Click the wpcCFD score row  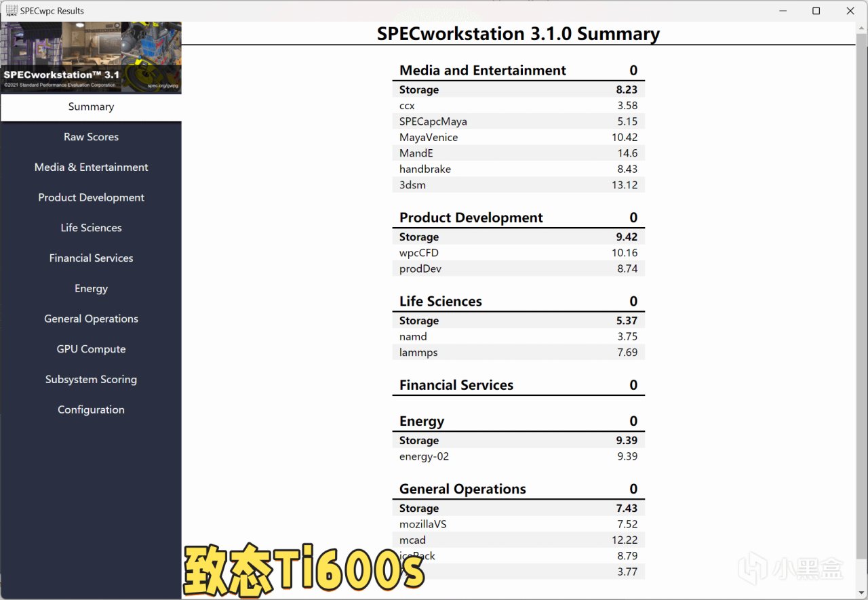(518, 253)
